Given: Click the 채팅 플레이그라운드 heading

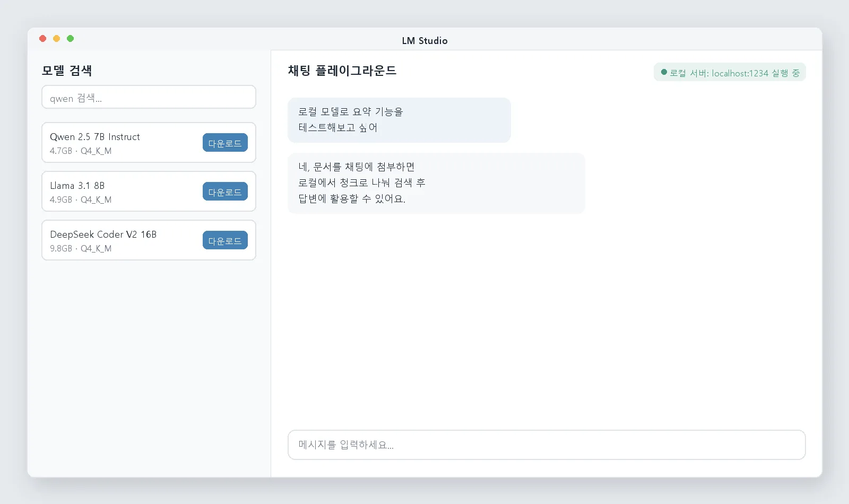Looking at the screenshot, I should (x=342, y=71).
